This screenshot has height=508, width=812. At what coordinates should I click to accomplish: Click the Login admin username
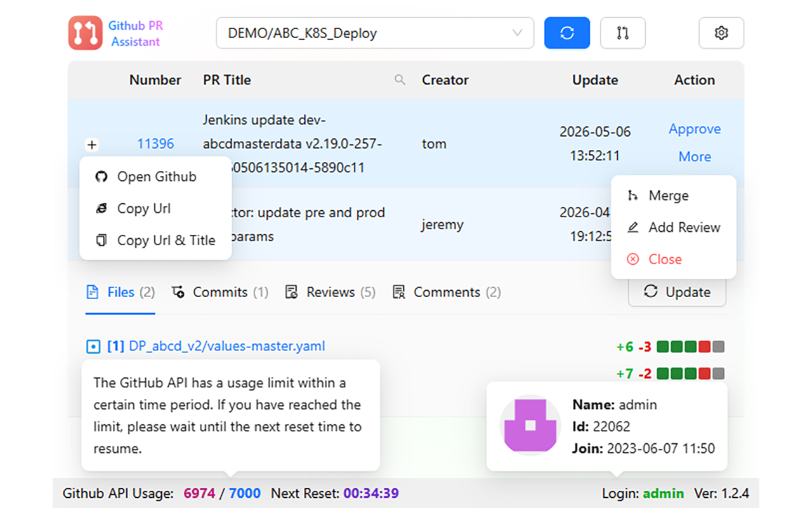pyautogui.click(x=664, y=493)
